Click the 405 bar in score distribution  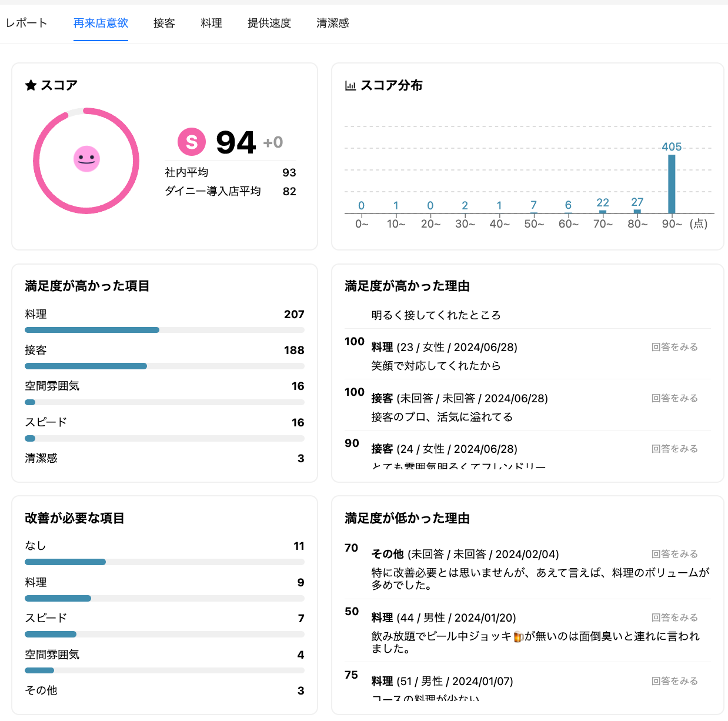(x=672, y=183)
